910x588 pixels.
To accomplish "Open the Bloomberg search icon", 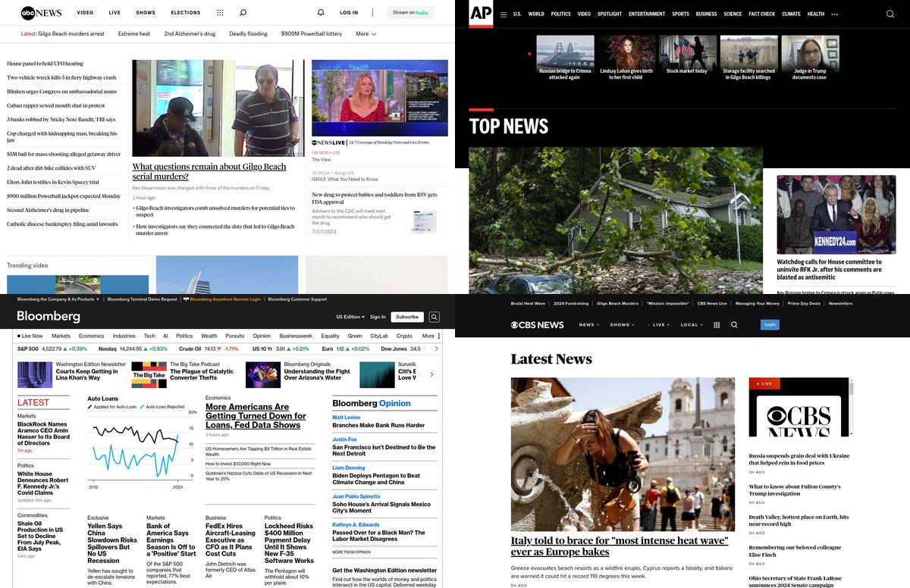I will coord(434,317).
